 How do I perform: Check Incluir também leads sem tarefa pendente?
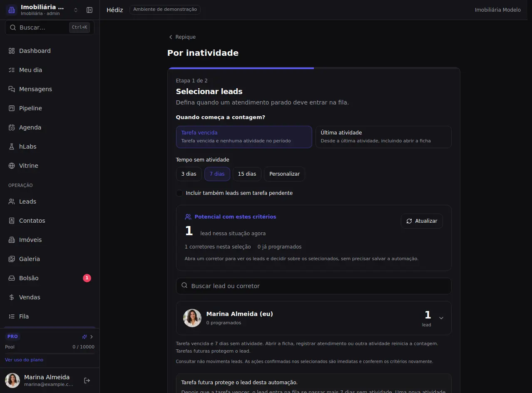click(x=179, y=193)
